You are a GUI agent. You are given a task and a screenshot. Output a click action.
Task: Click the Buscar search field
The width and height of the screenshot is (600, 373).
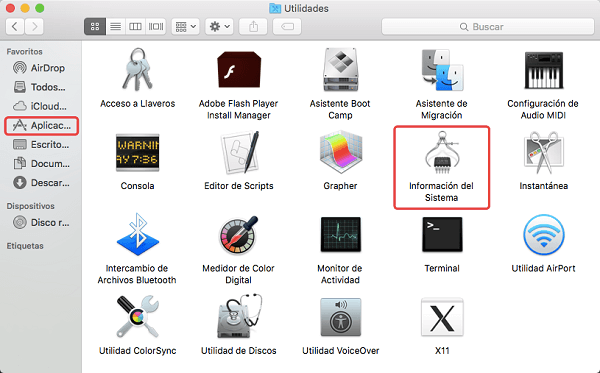click(488, 27)
